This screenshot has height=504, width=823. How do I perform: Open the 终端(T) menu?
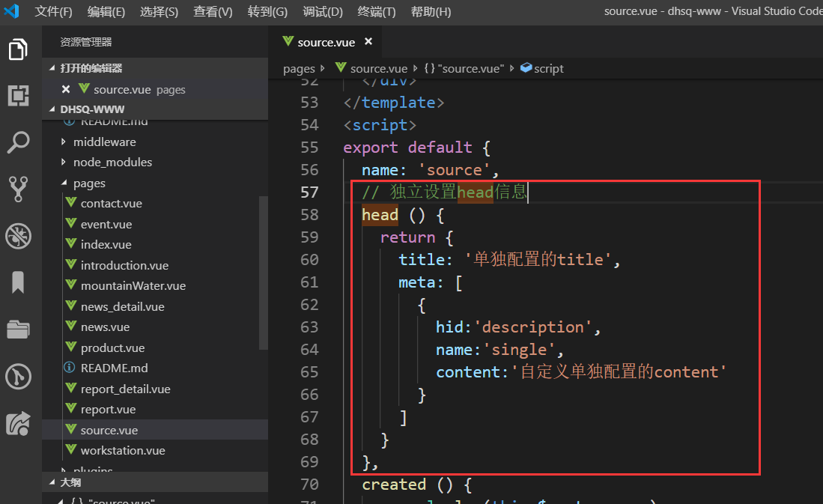click(x=377, y=11)
